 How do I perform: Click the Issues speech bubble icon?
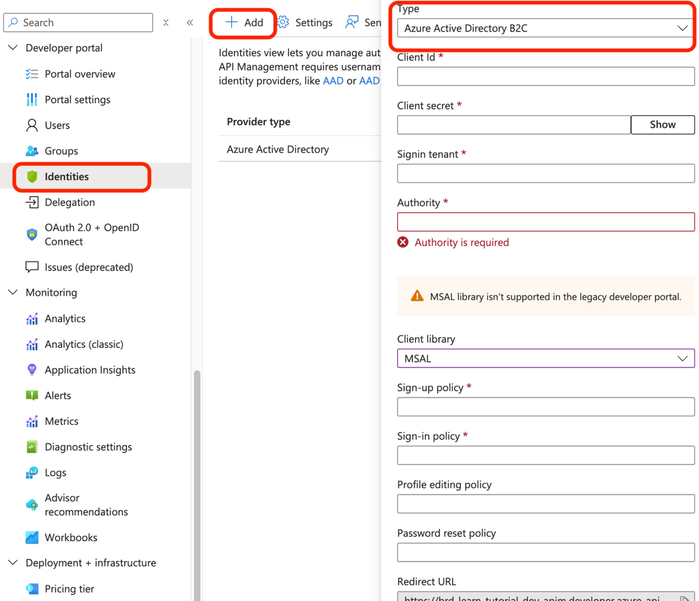[32, 267]
